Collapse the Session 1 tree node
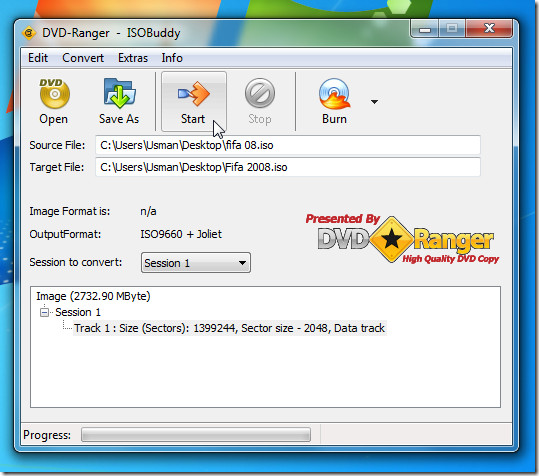The height and width of the screenshot is (476, 539). click(x=44, y=312)
